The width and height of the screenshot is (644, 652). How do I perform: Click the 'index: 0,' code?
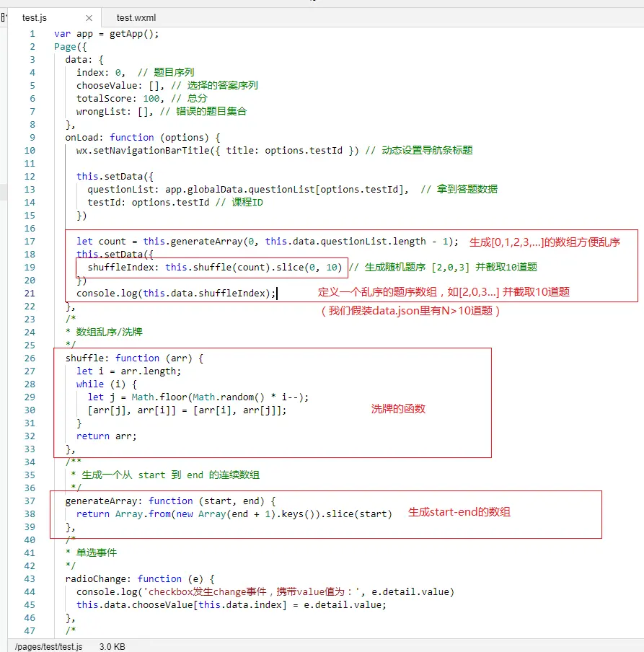[x=101, y=72]
